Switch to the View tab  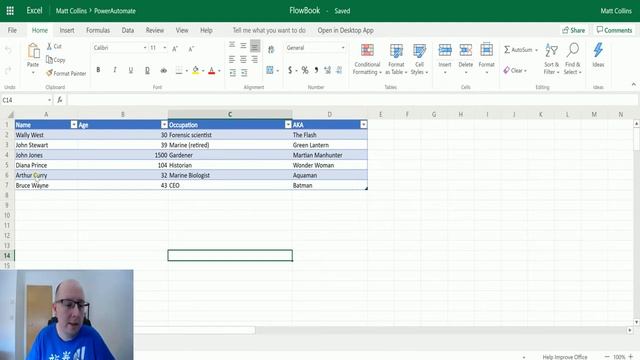click(x=182, y=30)
